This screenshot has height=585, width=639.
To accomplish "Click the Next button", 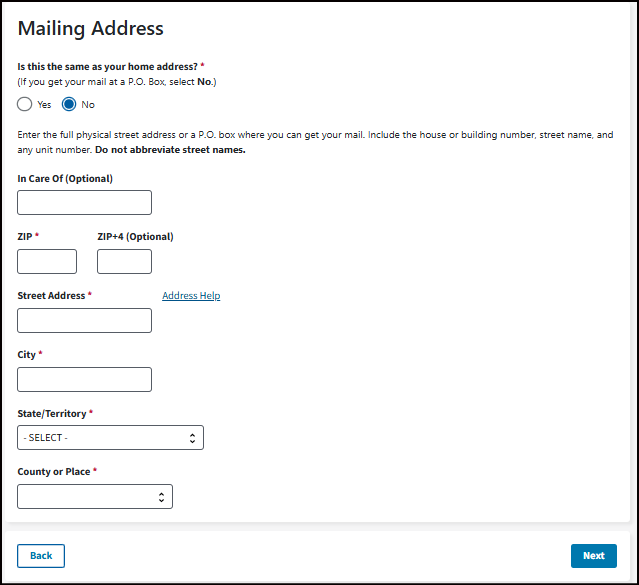I will point(593,556).
